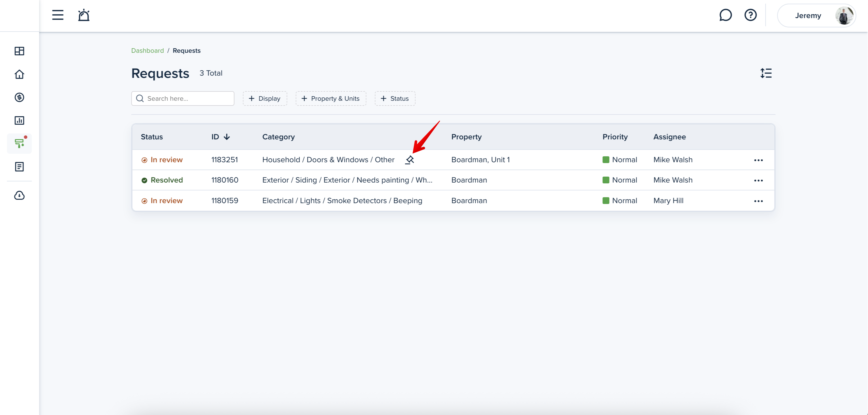The height and width of the screenshot is (415, 868).
Task: Open the reports chart sidebar icon
Action: [x=19, y=120]
